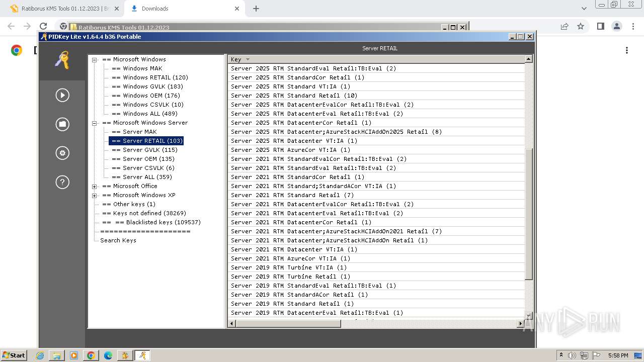Collapse the Microsoft Windows tree node
The image size is (644, 362).
94,59
